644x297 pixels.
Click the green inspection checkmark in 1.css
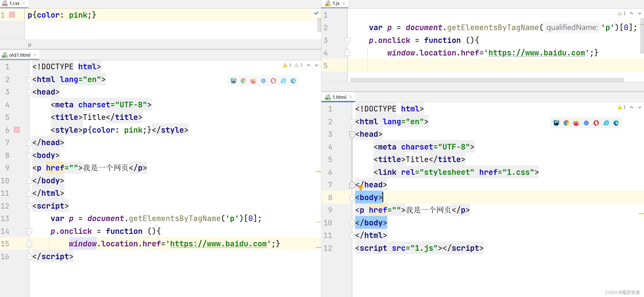(316, 13)
